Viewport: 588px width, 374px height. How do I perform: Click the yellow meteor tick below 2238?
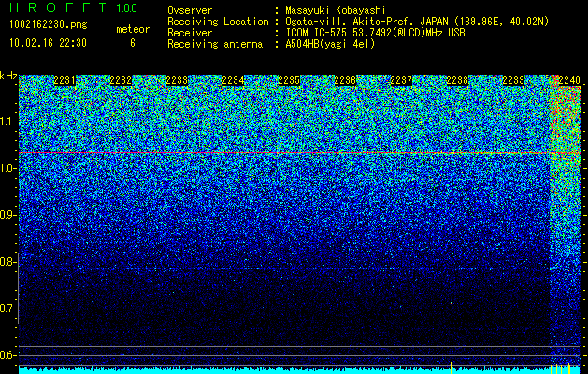tap(451, 368)
